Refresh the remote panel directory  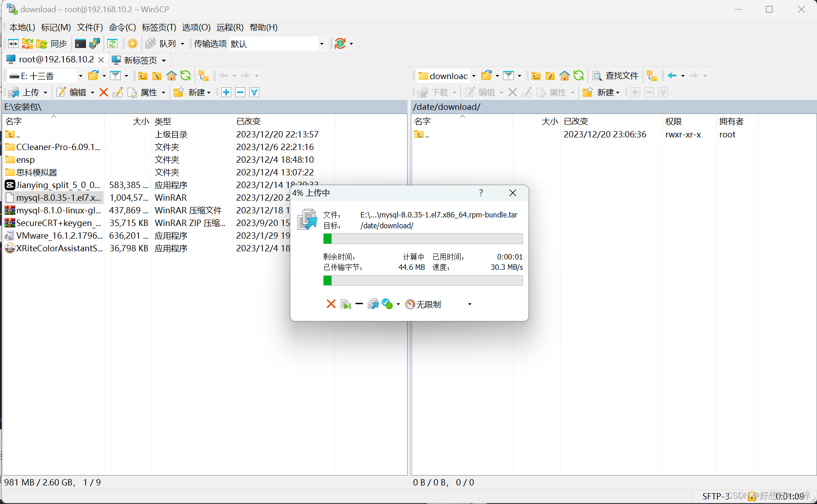click(579, 75)
